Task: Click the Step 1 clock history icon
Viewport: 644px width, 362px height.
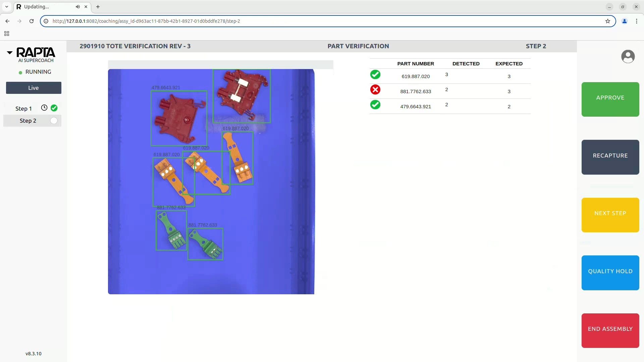Action: pyautogui.click(x=44, y=108)
